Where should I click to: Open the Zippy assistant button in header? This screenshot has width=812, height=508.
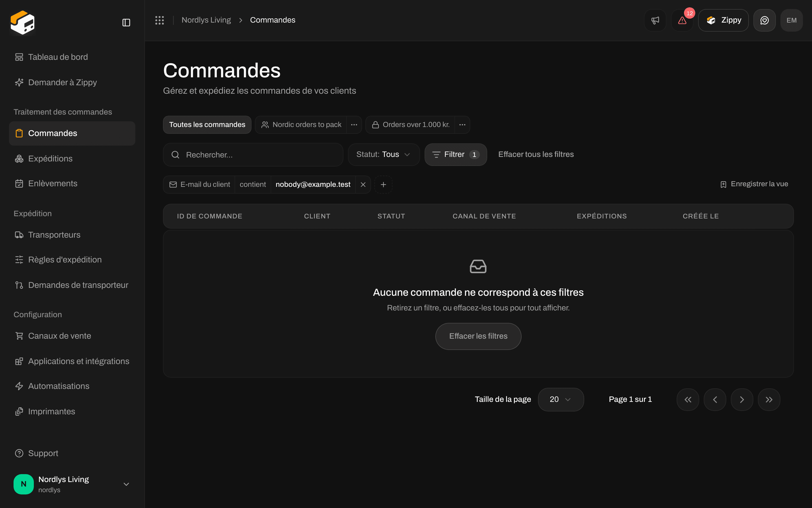[723, 20]
